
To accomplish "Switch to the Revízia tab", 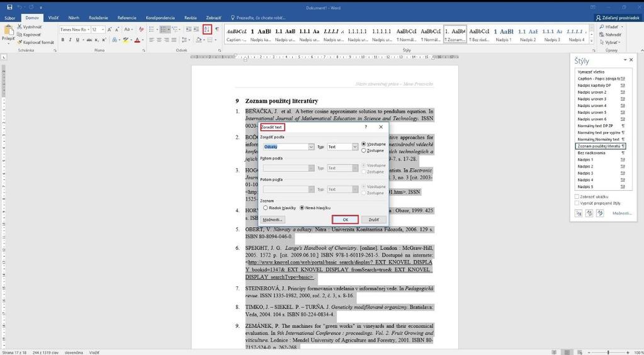I will 190,18.
